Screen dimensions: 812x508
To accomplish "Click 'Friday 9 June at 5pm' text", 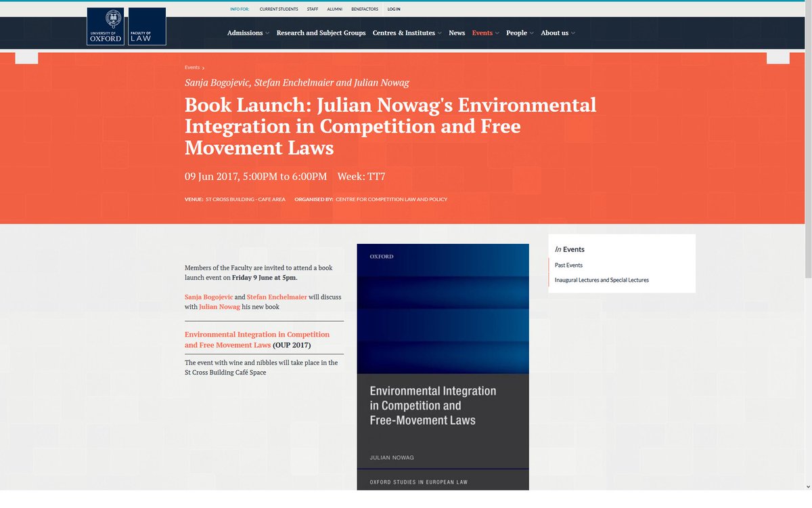I will pyautogui.click(x=265, y=278).
